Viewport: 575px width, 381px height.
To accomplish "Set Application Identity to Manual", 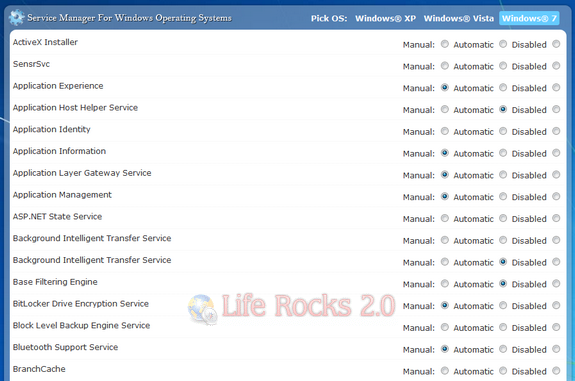I will [x=445, y=131].
